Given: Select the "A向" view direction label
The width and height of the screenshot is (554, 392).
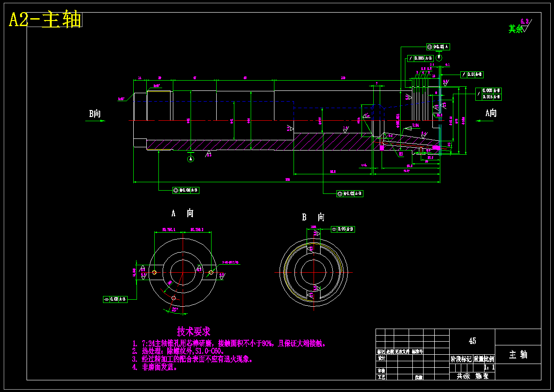Looking at the screenshot, I should (491, 113).
